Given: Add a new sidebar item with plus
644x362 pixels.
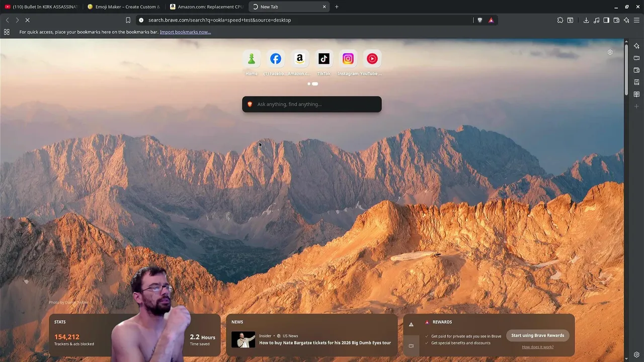Looking at the screenshot, I should (636, 106).
